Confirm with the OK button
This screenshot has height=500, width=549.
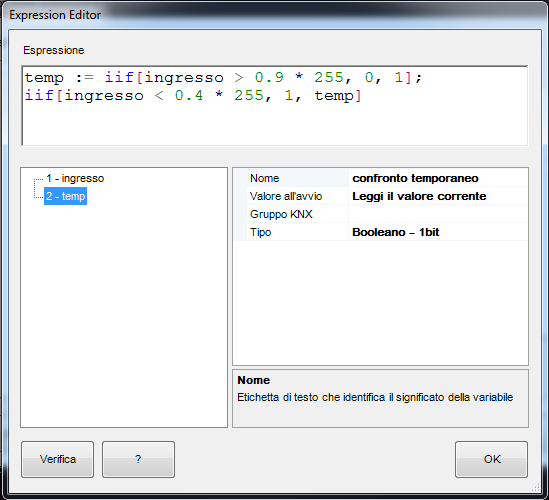tap(492, 459)
